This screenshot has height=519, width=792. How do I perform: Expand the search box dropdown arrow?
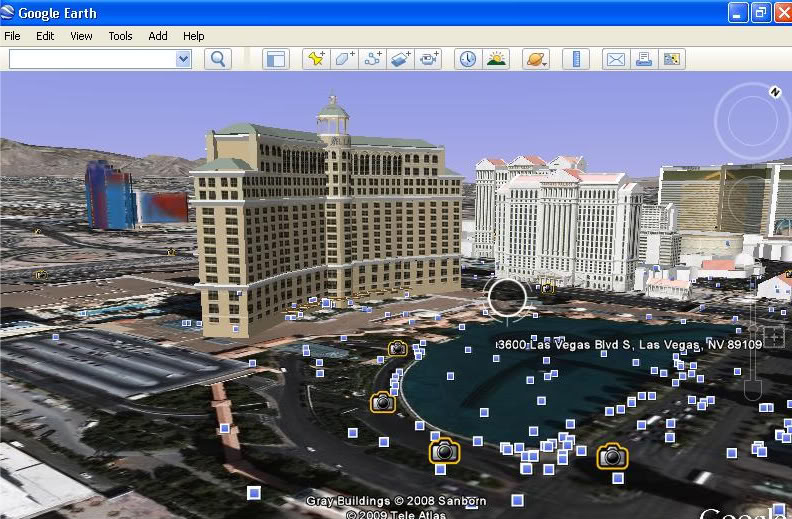click(x=183, y=59)
